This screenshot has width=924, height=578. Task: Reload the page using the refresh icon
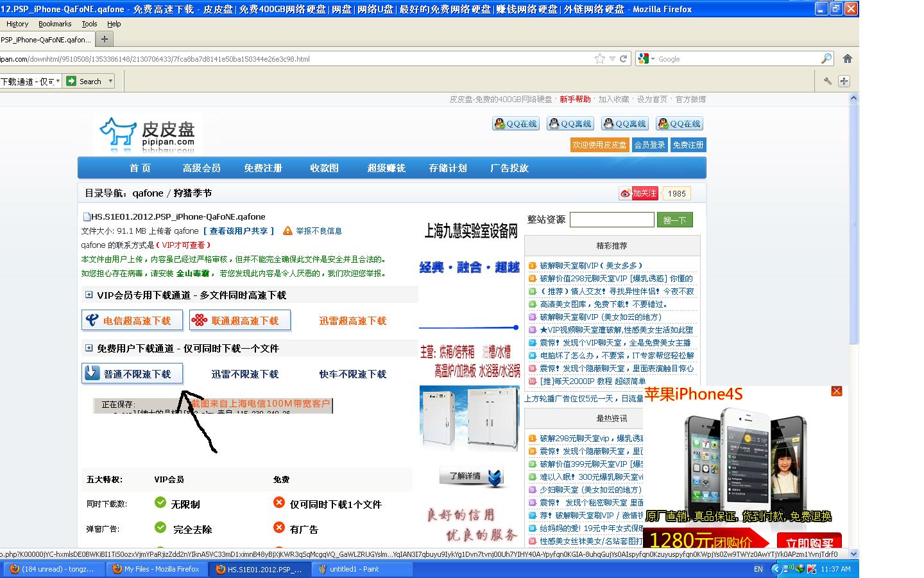622,58
